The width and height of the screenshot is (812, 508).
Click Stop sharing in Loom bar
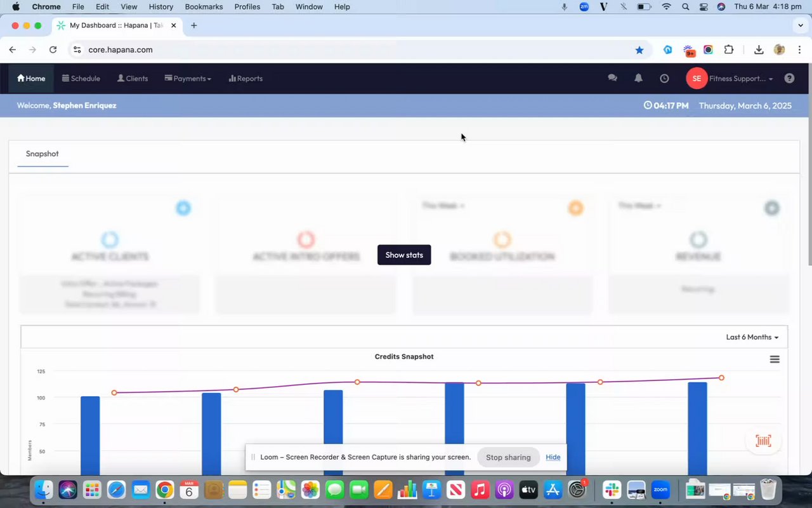508,457
